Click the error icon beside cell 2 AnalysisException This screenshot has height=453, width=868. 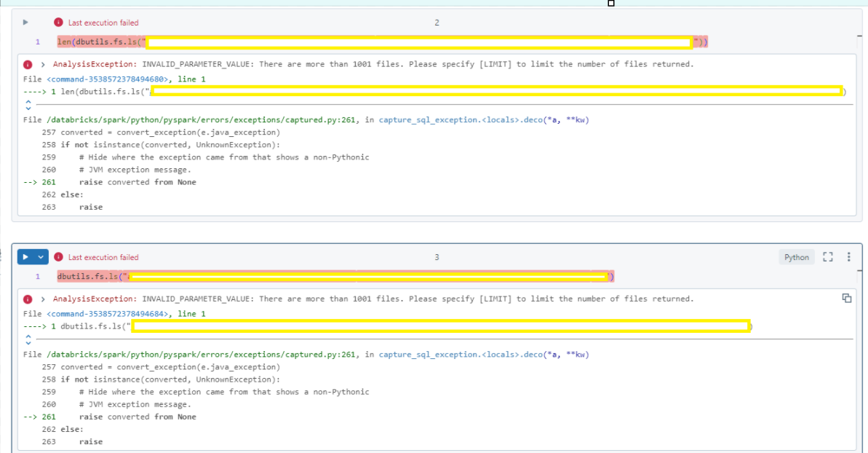[x=28, y=64]
